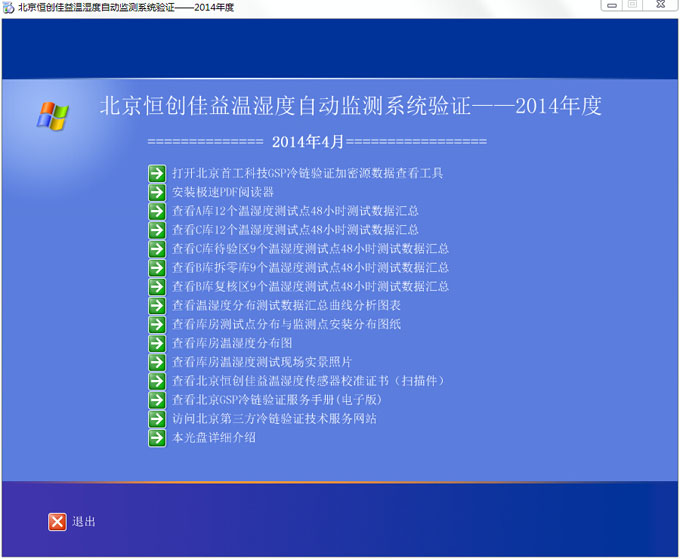The height and width of the screenshot is (559, 680).
Task: Click green arrow beside 打开北京首工科技GSP冷链验证加密源数据查看工具
Action: (157, 173)
